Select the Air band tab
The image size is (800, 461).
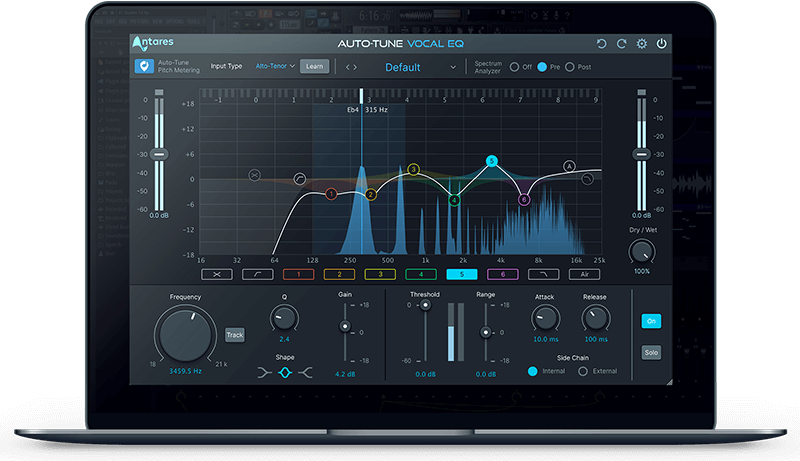click(x=584, y=274)
